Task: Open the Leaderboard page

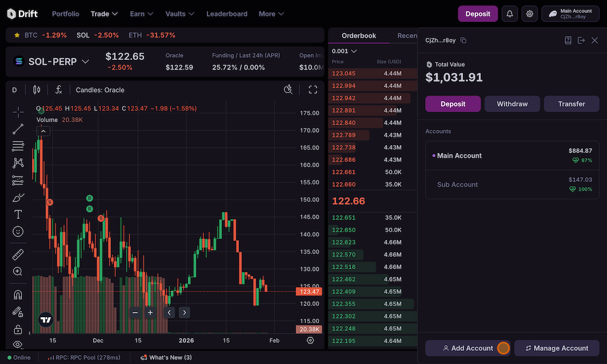Action: 226,14
